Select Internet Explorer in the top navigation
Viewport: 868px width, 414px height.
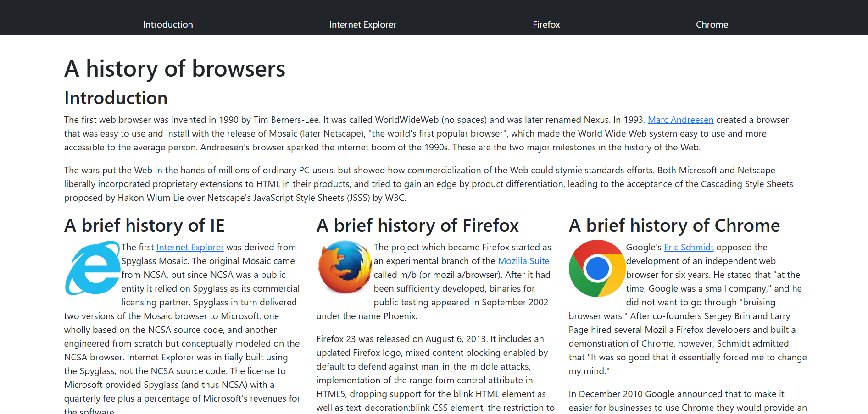point(362,24)
